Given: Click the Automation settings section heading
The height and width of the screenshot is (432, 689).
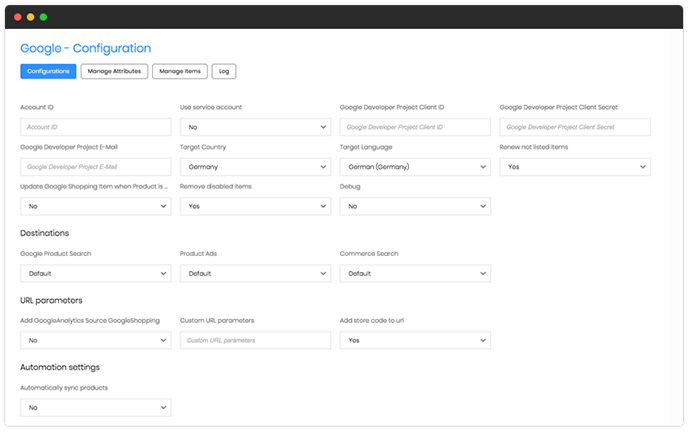Looking at the screenshot, I should tap(60, 367).
